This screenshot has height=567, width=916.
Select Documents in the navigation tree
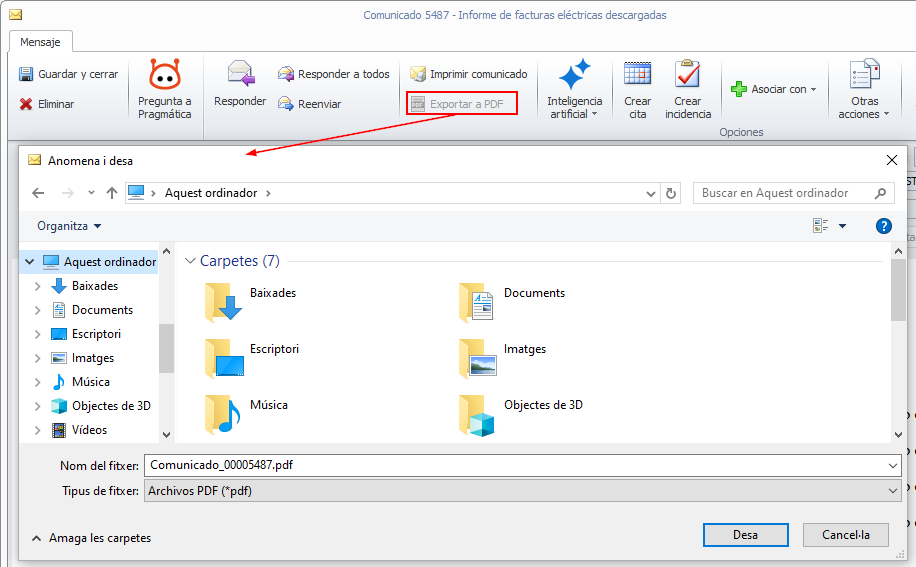click(102, 310)
